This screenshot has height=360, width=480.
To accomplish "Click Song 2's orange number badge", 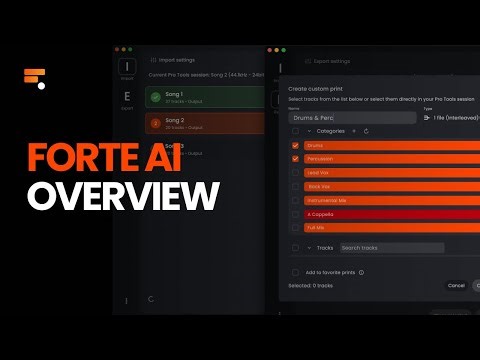I will [156, 123].
